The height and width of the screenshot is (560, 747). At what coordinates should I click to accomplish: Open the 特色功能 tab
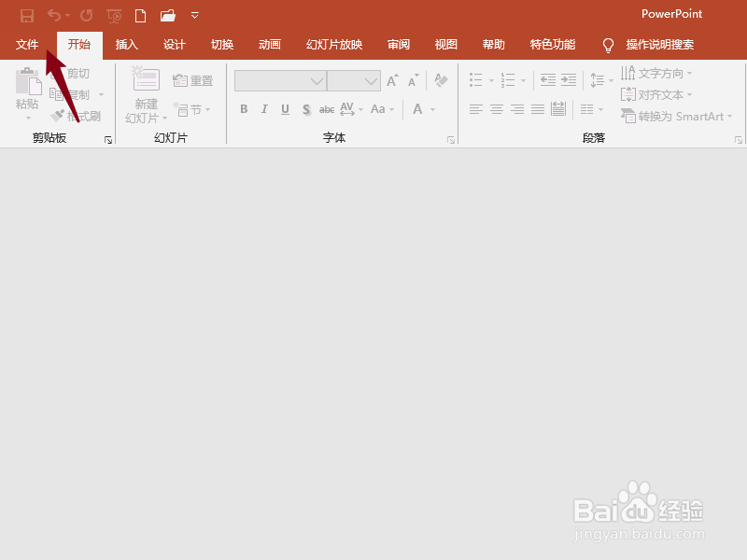[x=553, y=45]
